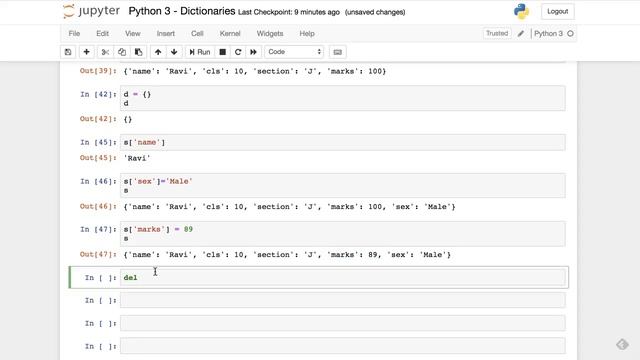Restart kernel and run all cells
Screen dimensions: 640x360
click(x=253, y=52)
